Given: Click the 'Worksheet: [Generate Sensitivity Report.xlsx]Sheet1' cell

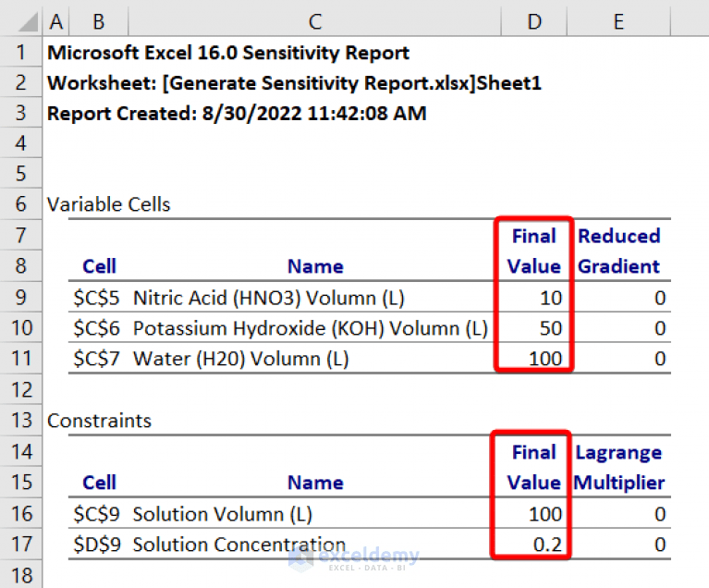Looking at the screenshot, I should 294,83.
